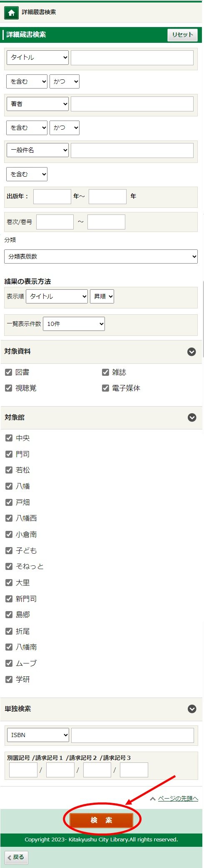Viewport: 204px width, 868px height.
Task: Collapse the 対象館 section chevron
Action: click(192, 417)
